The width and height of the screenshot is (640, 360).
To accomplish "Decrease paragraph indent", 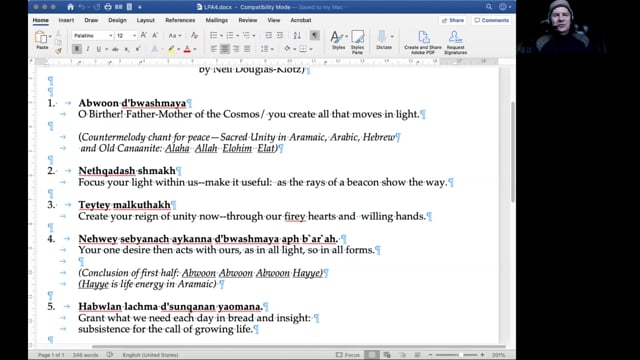I will (x=268, y=36).
